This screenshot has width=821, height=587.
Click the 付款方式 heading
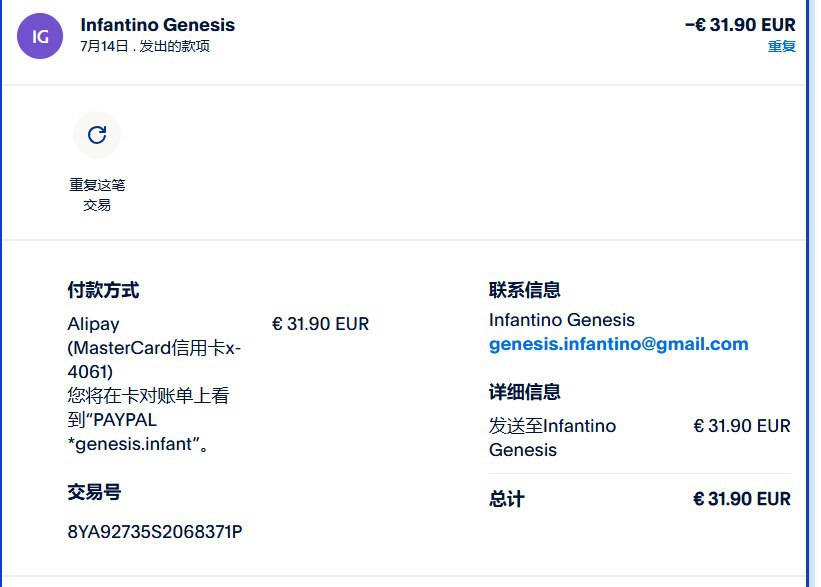103,290
